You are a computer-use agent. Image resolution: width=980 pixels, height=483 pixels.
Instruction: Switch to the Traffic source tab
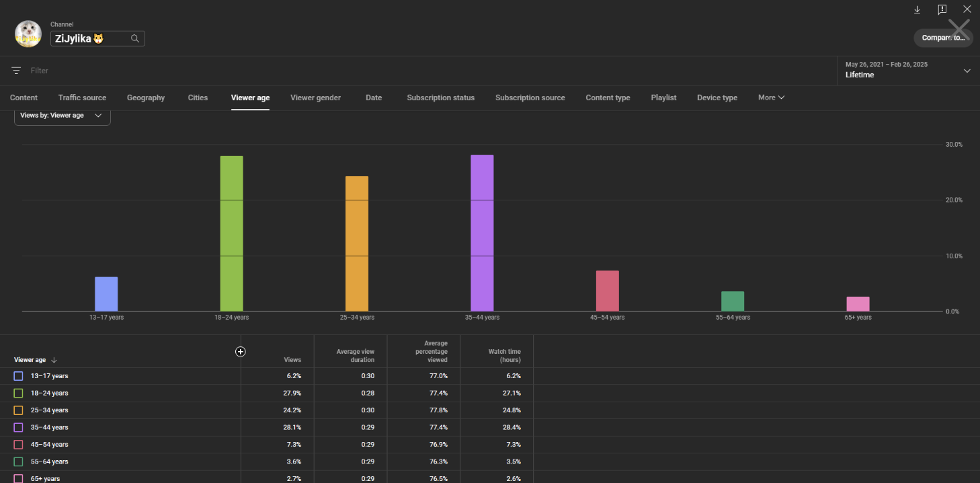click(82, 98)
